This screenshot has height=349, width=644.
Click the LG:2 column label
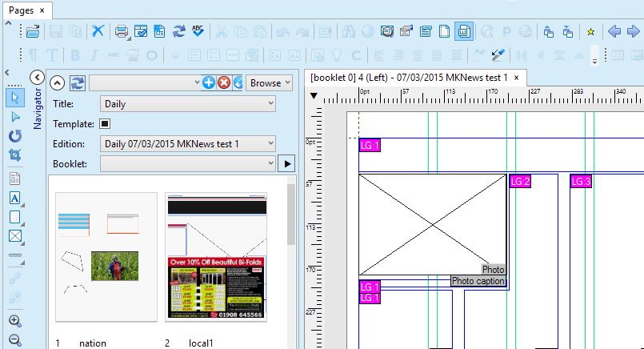[x=520, y=181]
